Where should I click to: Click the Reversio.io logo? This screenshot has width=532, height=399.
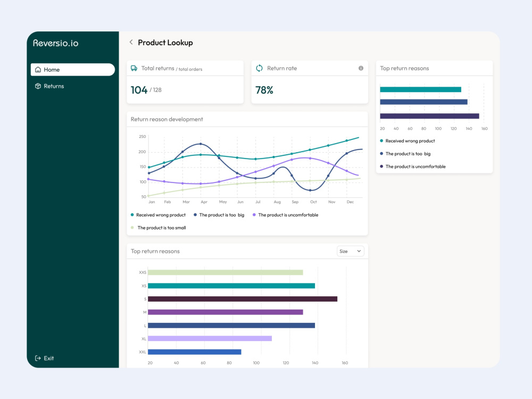pyautogui.click(x=56, y=43)
